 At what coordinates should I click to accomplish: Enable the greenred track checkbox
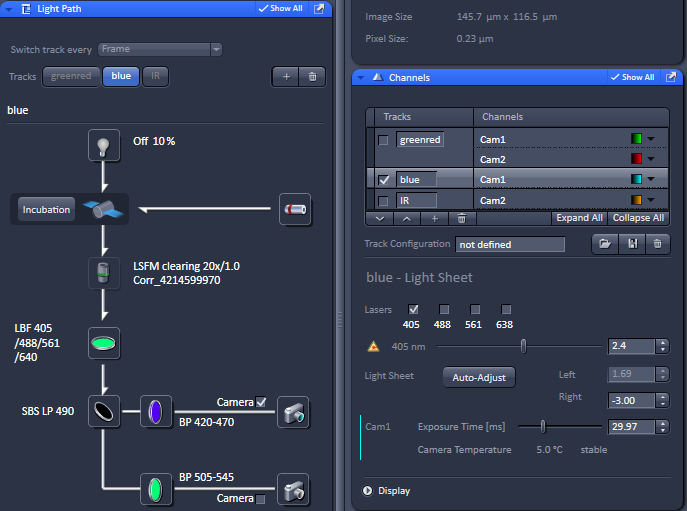(x=383, y=140)
